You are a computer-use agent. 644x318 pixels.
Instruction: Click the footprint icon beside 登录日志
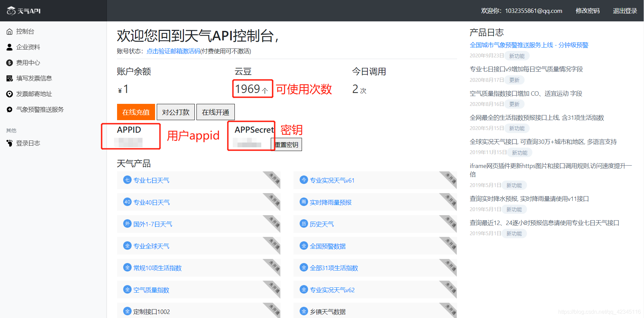[x=10, y=143]
